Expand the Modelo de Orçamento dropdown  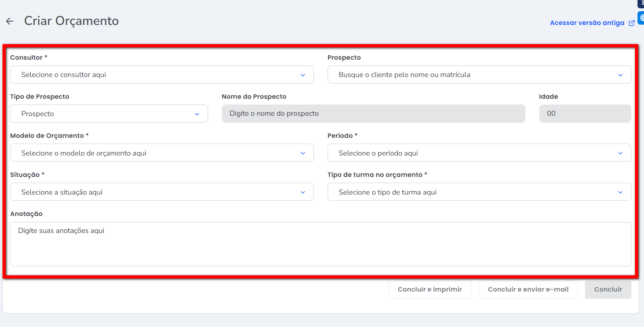coord(162,153)
